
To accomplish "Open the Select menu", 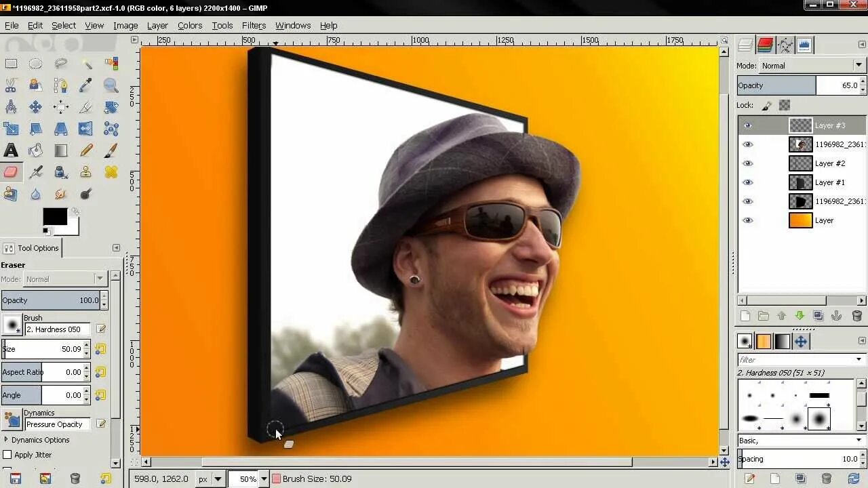I will pyautogui.click(x=64, y=25).
